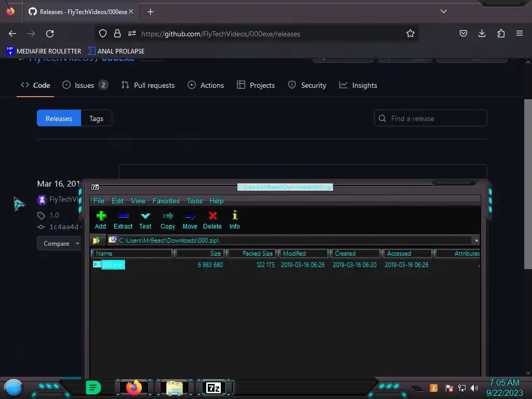Sort by the Size column header
This screenshot has height=399, width=532.
200,254
